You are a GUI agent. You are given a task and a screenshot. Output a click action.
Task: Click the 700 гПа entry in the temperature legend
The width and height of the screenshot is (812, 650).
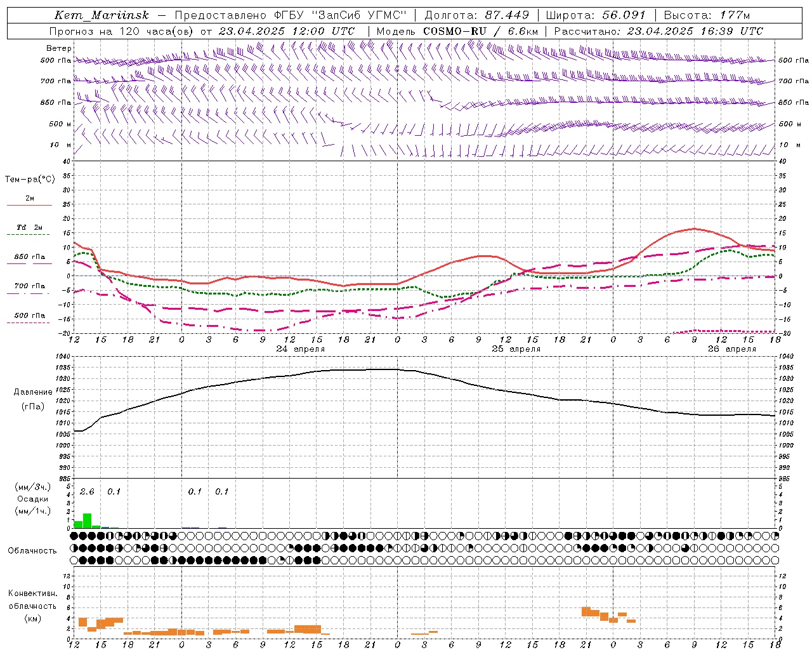[30, 286]
